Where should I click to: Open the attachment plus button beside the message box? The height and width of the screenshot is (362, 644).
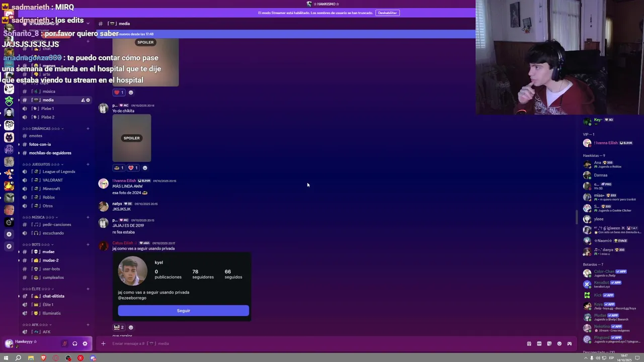point(103,343)
